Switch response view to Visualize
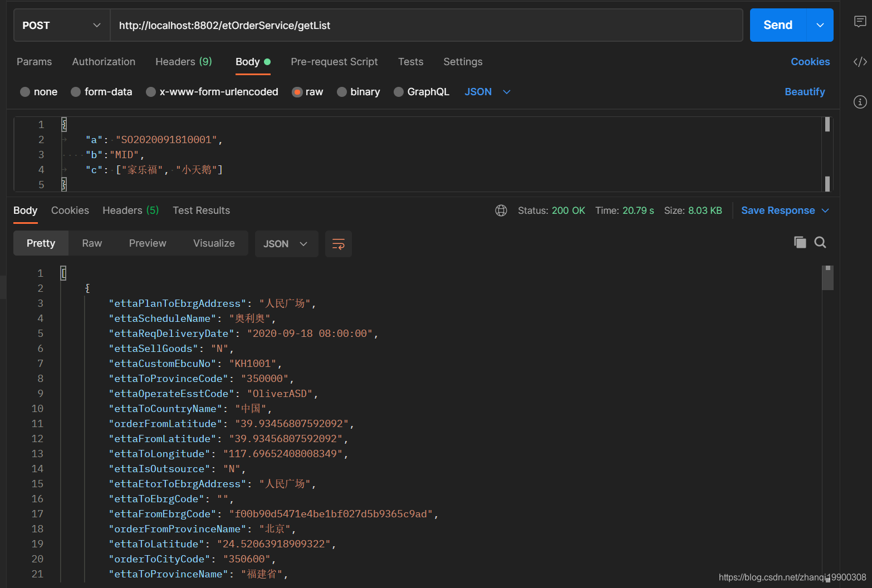 coord(214,243)
